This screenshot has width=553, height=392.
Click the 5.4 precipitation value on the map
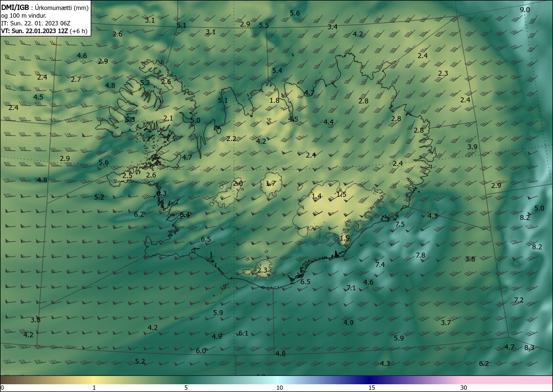click(x=277, y=71)
